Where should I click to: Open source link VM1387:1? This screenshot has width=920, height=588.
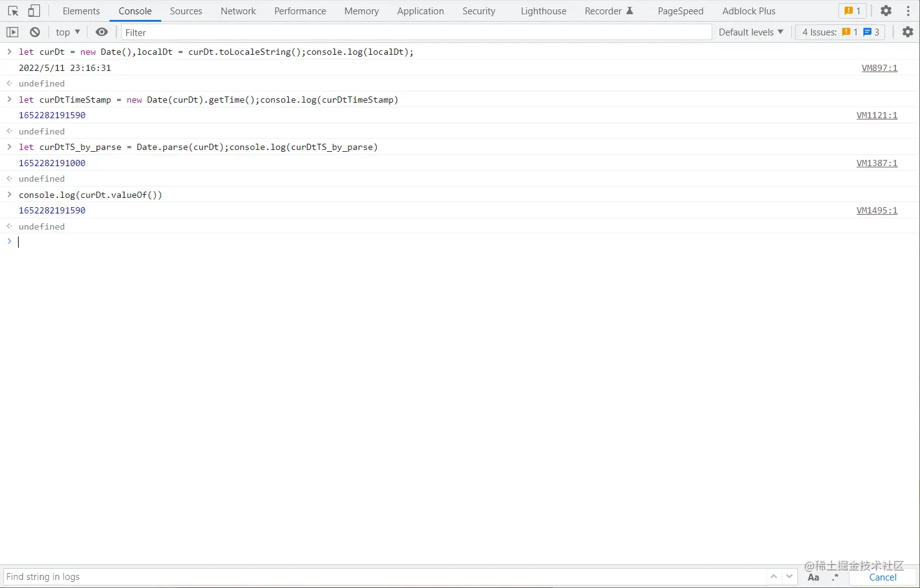(x=876, y=163)
